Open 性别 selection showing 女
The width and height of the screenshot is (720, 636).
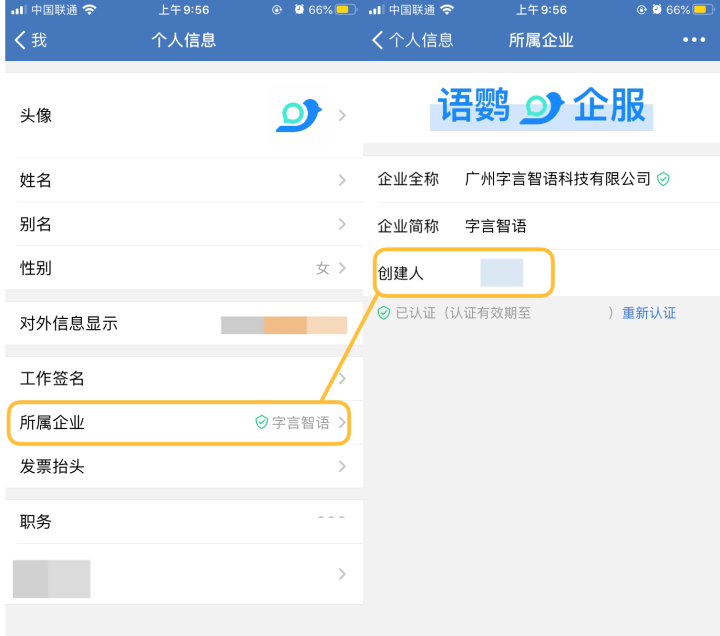pyautogui.click(x=184, y=268)
